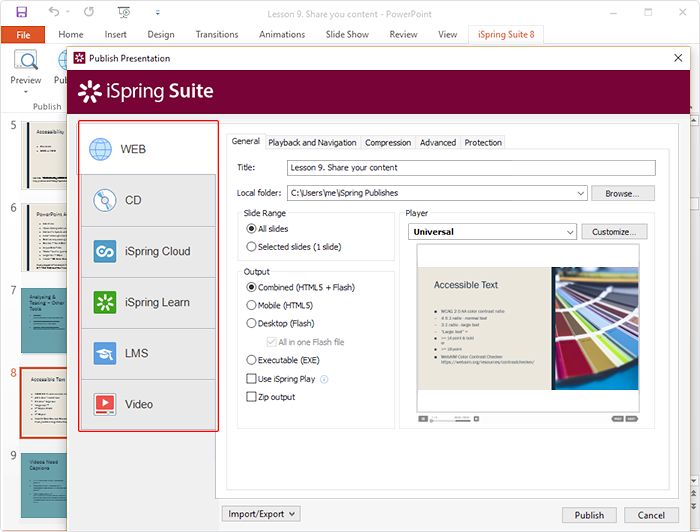
Task: Open the Home ribbon tab
Action: click(71, 34)
